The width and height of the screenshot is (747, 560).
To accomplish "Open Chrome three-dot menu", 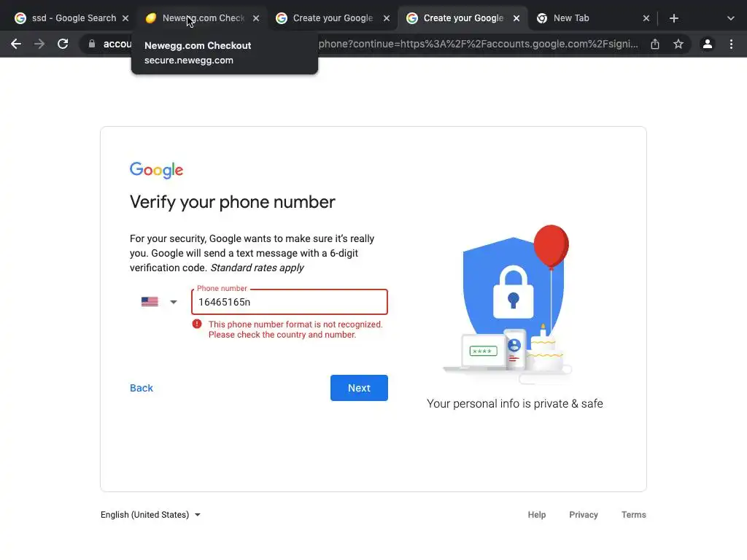I will pyautogui.click(x=731, y=44).
